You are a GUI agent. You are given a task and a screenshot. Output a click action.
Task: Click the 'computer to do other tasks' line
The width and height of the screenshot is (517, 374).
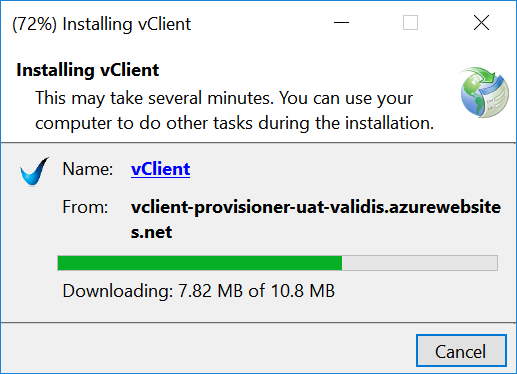[235, 123]
